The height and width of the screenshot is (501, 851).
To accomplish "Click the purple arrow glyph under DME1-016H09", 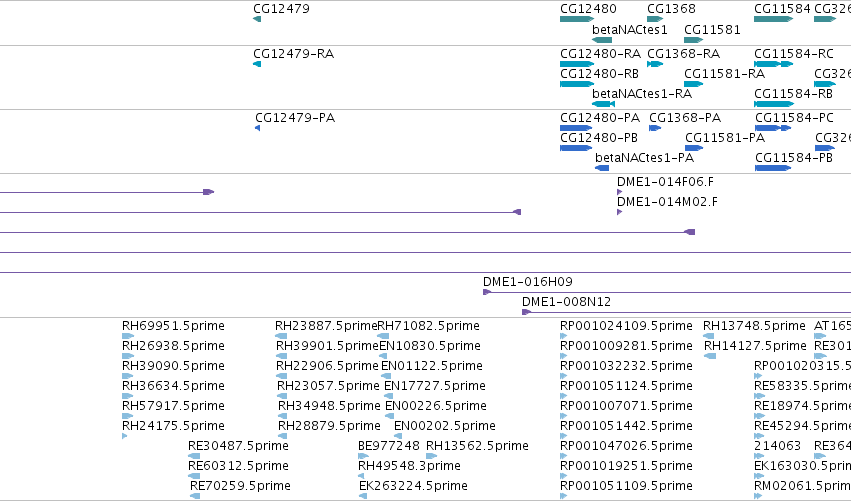I will [487, 292].
